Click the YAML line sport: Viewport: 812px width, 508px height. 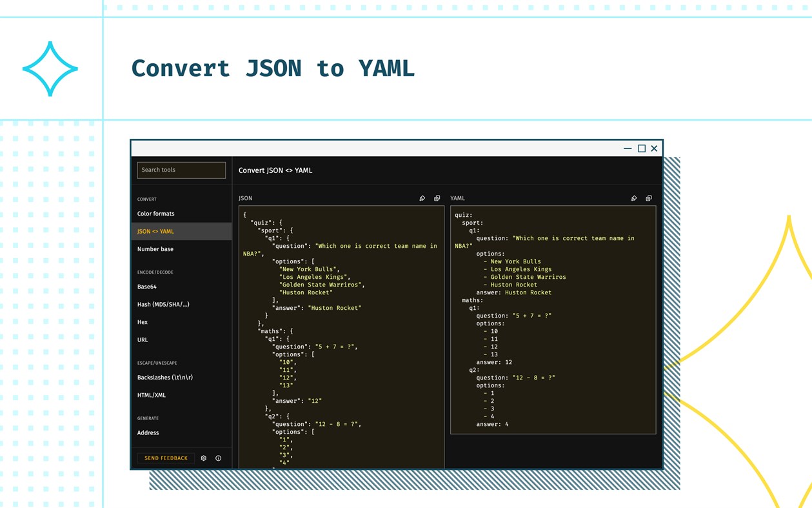pyautogui.click(x=473, y=223)
